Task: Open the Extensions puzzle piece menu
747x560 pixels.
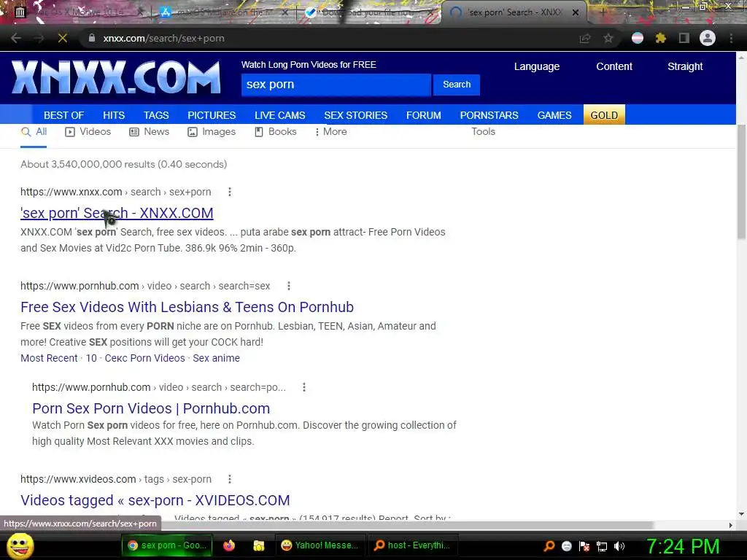Action: click(660, 39)
